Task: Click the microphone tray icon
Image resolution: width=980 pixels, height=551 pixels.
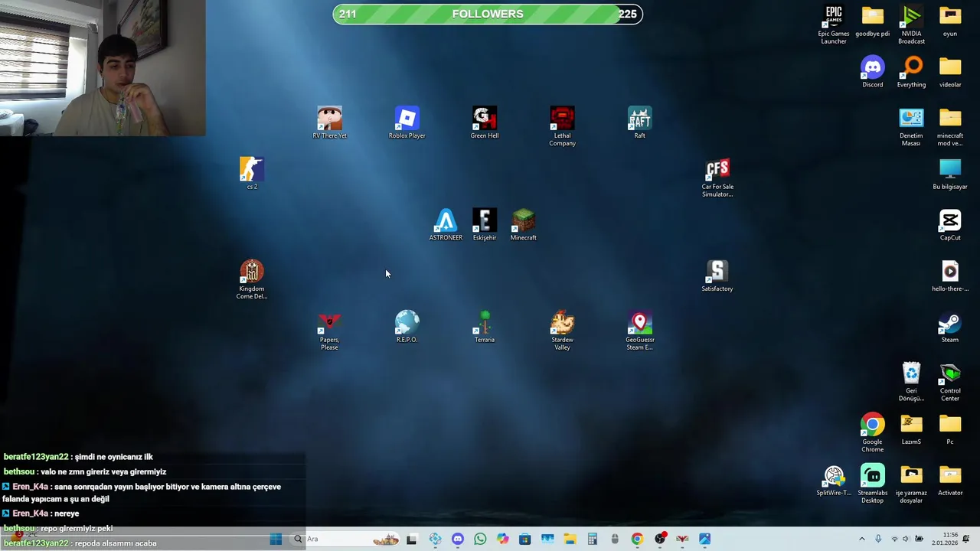Action: [878, 540]
